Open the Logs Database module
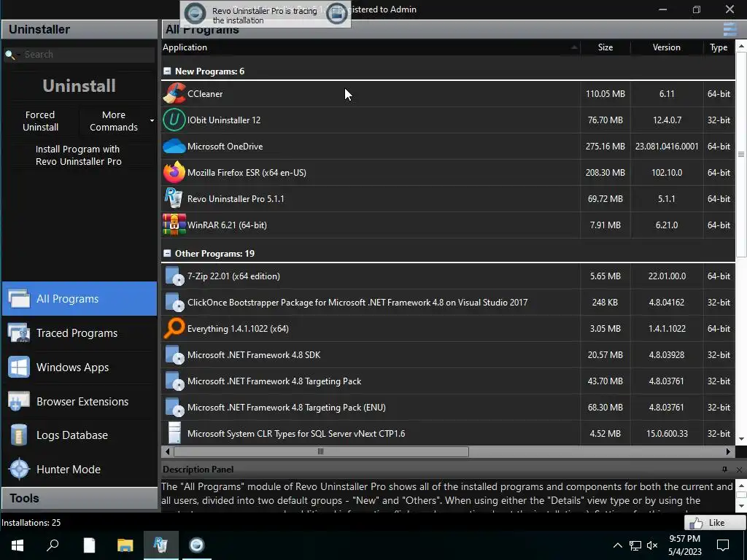The width and height of the screenshot is (747, 560). [x=80, y=435]
